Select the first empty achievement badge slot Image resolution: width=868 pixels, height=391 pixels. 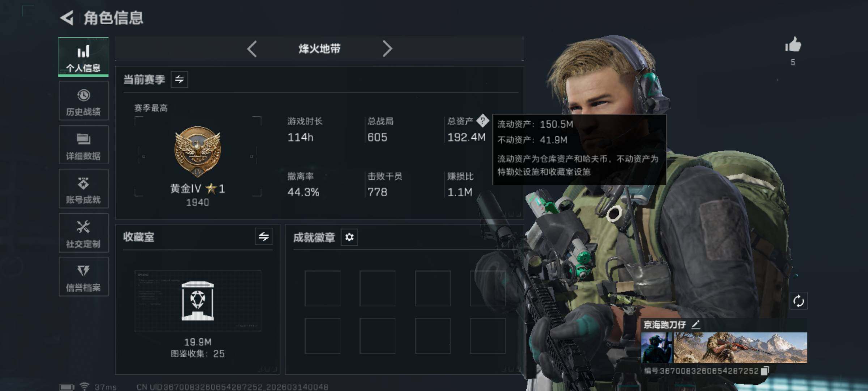[323, 289]
